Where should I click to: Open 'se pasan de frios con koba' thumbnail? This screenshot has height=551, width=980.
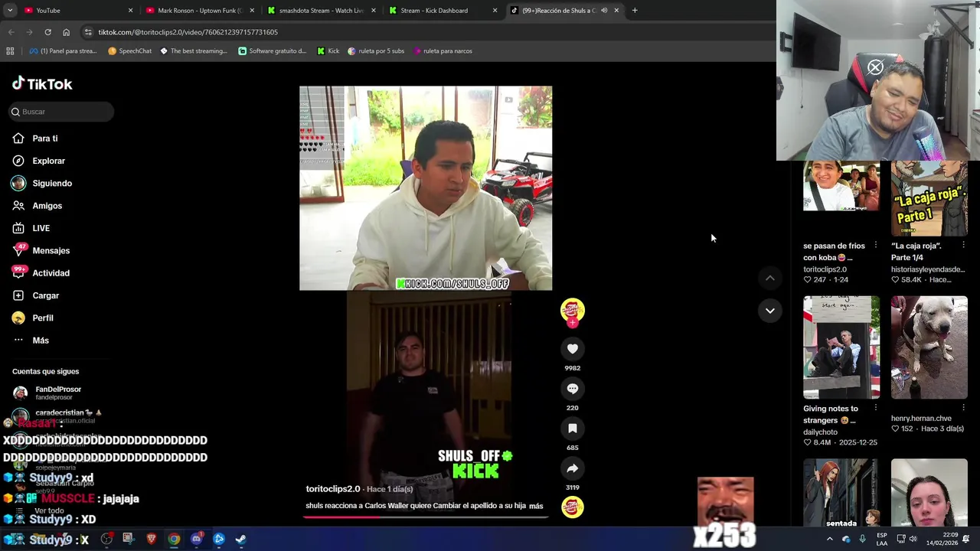coord(841,186)
